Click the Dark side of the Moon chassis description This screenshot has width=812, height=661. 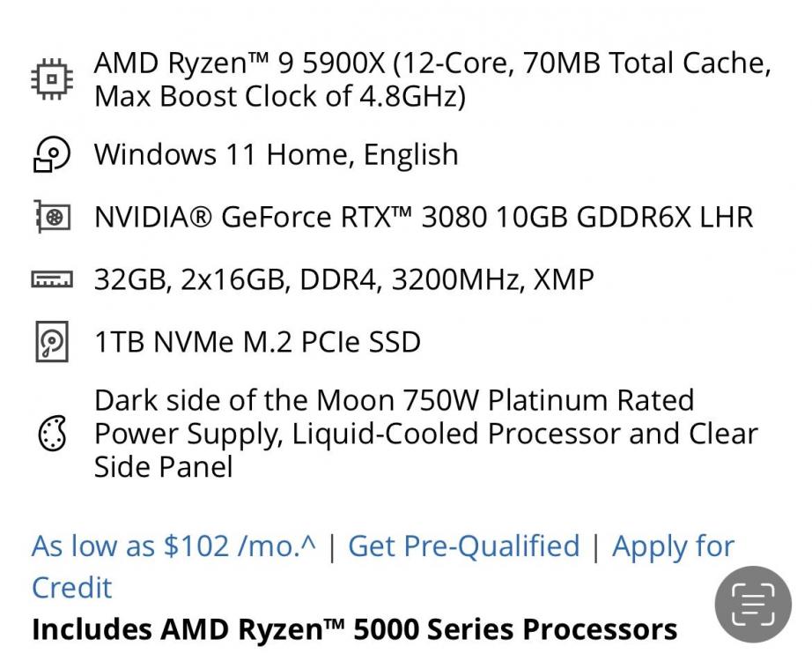pos(394,401)
